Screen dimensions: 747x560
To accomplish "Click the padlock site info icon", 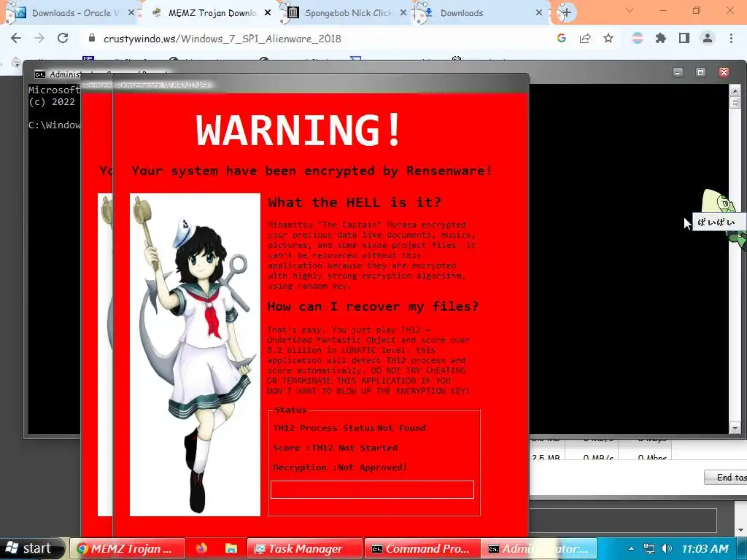I will coord(92,39).
